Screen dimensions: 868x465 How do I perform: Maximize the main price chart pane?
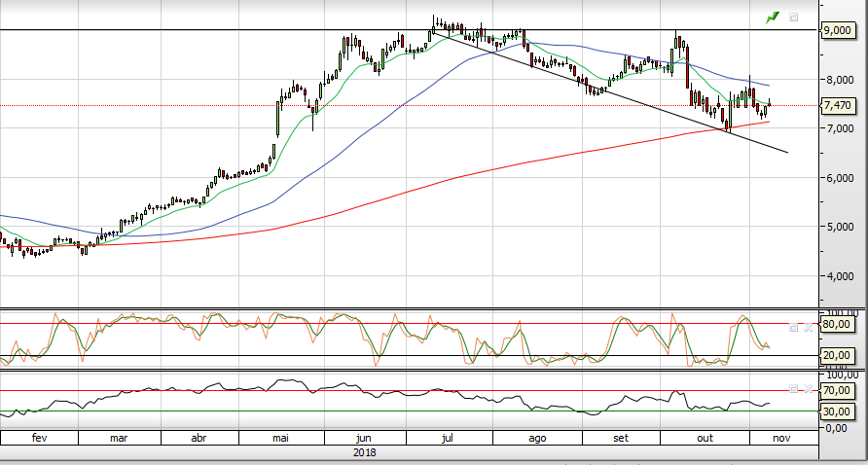click(x=793, y=17)
